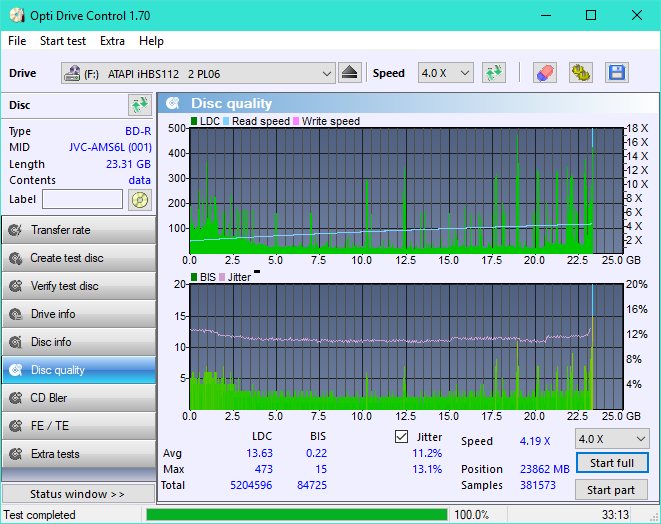
Task: Open the Extra menu
Action: pos(112,41)
